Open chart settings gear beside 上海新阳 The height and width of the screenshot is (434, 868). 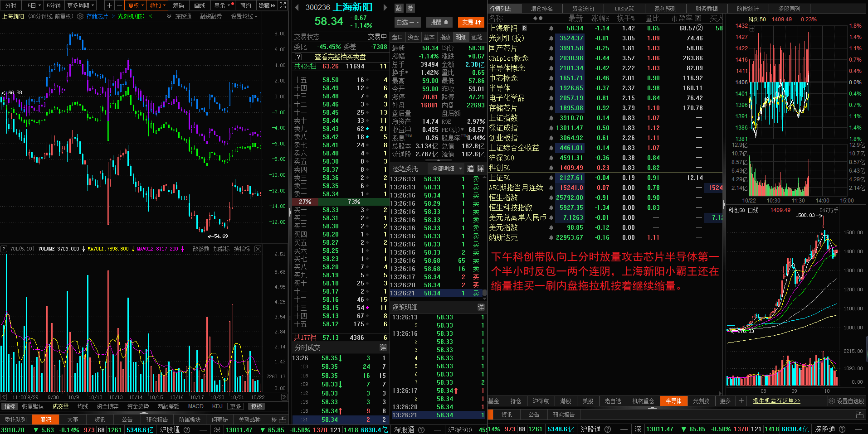[80, 16]
